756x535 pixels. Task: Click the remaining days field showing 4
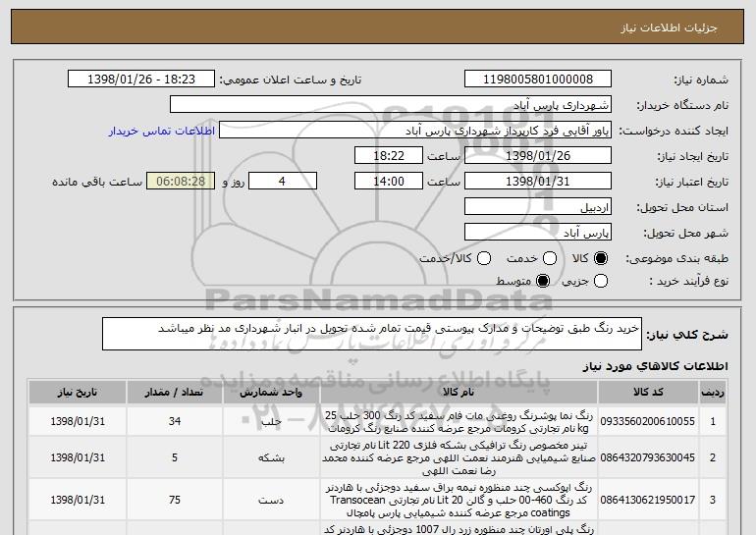(x=283, y=182)
